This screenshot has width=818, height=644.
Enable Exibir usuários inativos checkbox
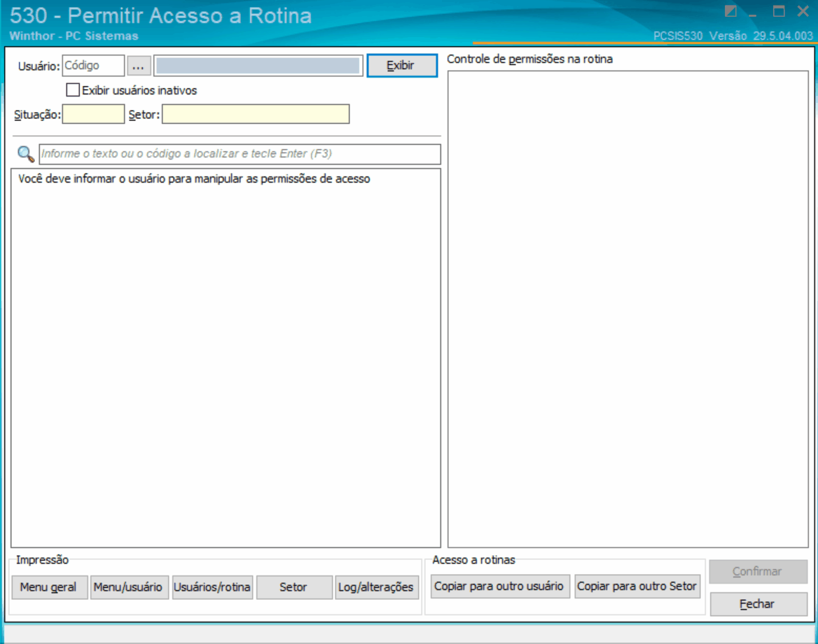point(73,90)
